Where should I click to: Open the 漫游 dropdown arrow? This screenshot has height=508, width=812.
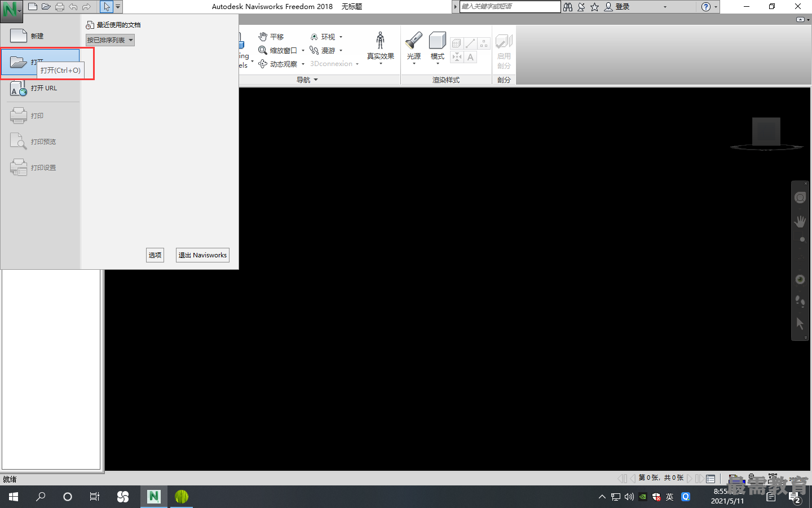point(341,50)
